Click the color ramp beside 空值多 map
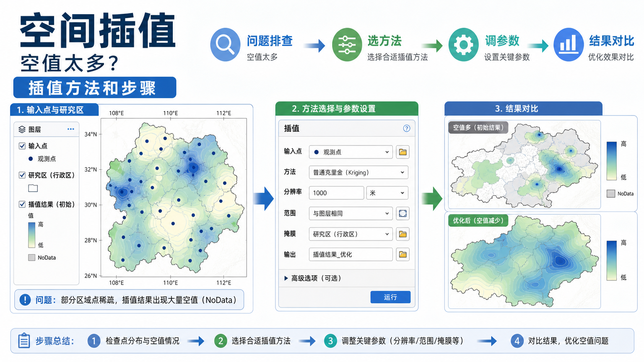Image resolution: width=644 pixels, height=362 pixels. [611, 161]
